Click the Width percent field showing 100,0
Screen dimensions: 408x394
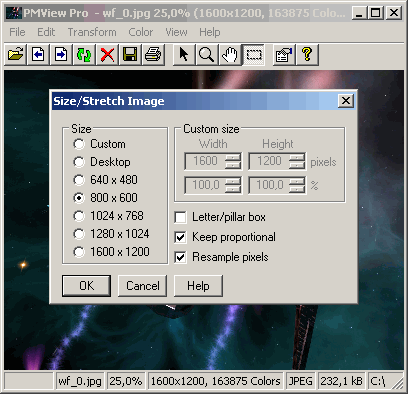(205, 185)
